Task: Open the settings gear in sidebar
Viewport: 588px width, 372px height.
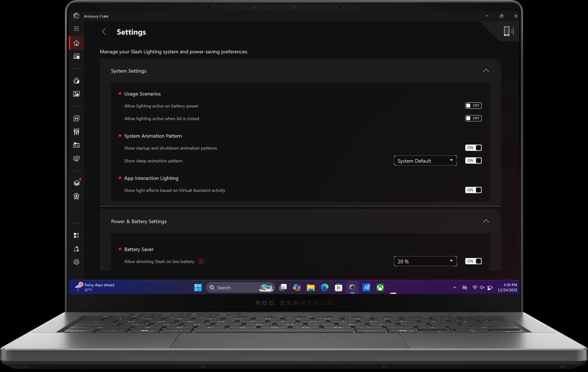Action: pyautogui.click(x=76, y=262)
